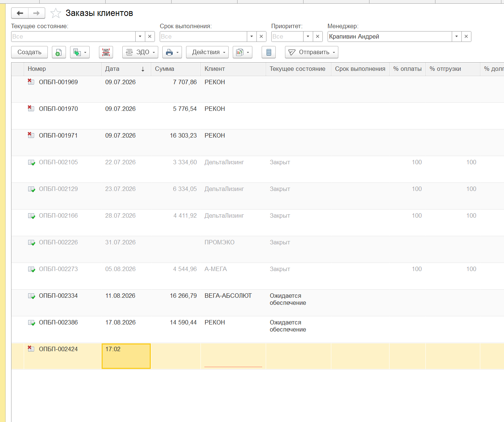Image resolution: width=504 pixels, height=422 pixels.
Task: Sort by the Срок выполнения column header
Action: coord(360,69)
